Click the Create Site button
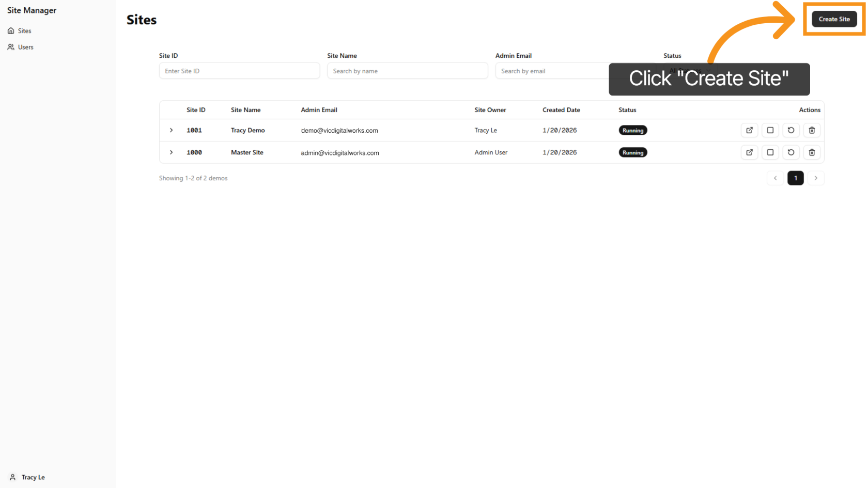868x488 pixels. (834, 19)
